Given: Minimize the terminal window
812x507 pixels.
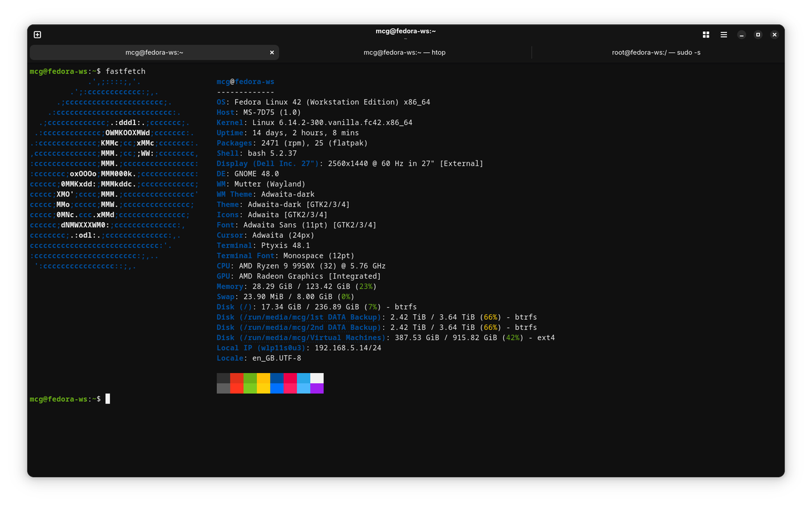Looking at the screenshot, I should coord(741,35).
